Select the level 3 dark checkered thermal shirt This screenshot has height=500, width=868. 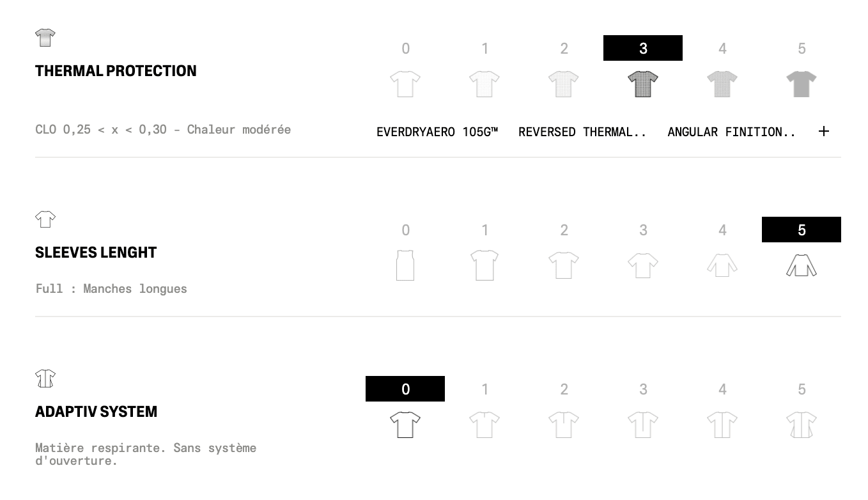point(643,84)
